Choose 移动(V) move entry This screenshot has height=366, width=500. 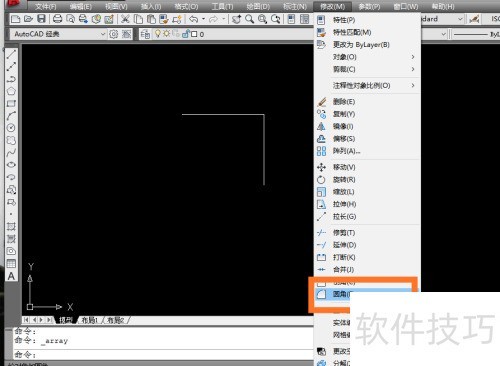pos(367,167)
